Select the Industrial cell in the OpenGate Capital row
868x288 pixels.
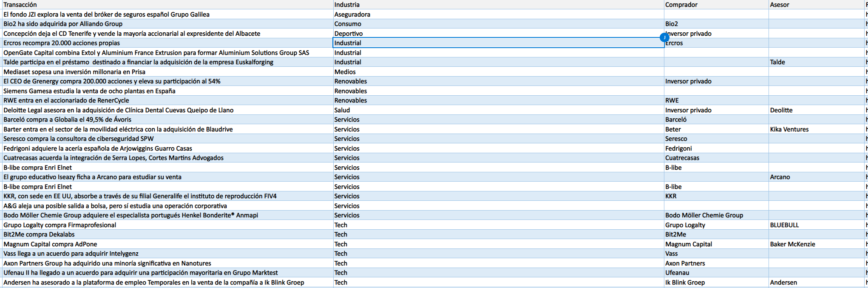coord(499,53)
